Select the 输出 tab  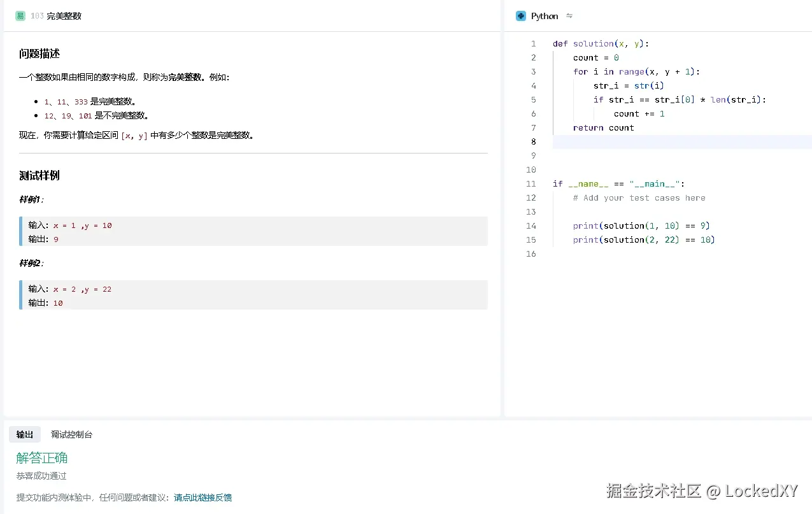tap(24, 434)
